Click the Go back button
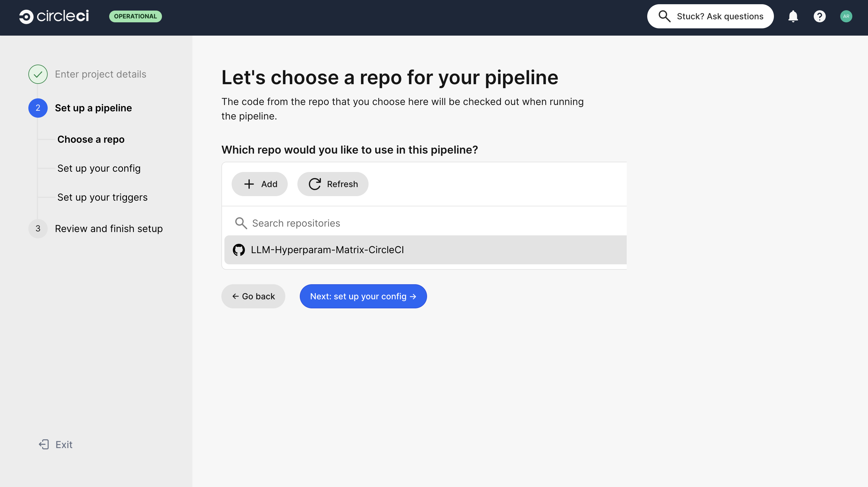Screen dimensions: 868x487 253,296
